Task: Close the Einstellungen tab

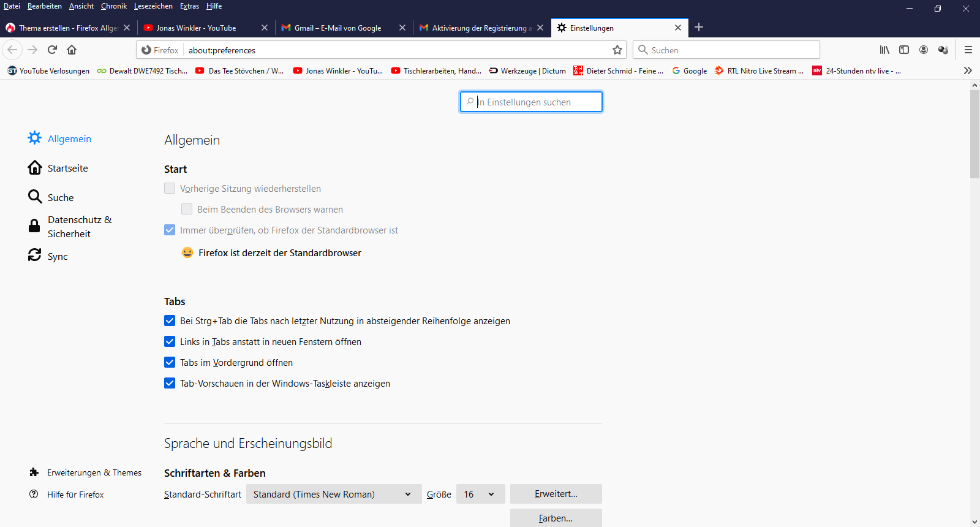Action: [x=678, y=28]
